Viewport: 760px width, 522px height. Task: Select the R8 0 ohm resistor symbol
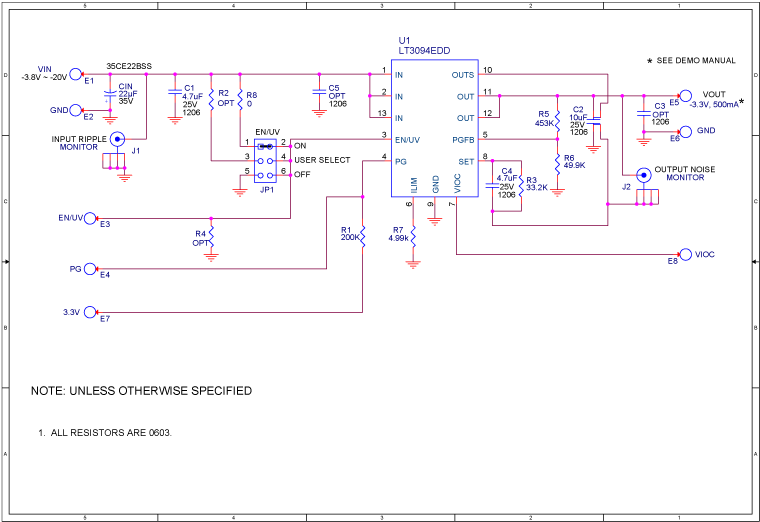240,99
